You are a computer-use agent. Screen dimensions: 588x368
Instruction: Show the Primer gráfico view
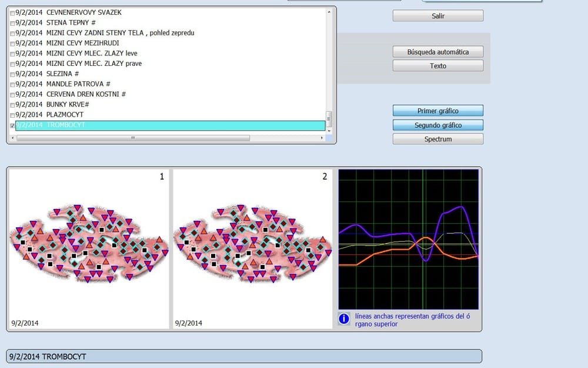click(x=437, y=110)
